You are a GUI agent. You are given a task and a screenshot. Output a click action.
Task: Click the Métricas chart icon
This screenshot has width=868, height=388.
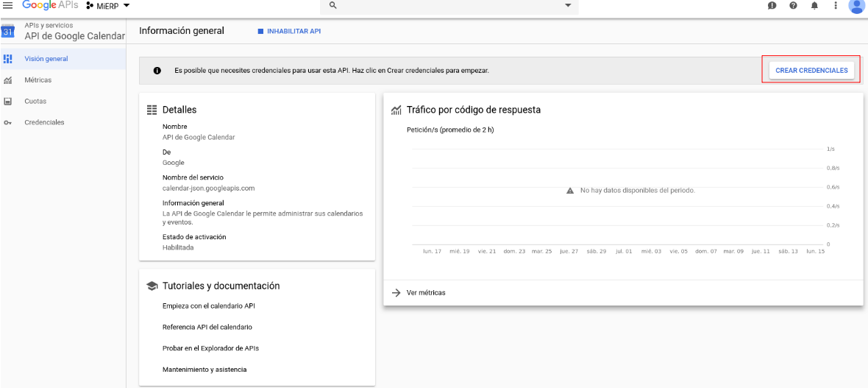click(8, 80)
